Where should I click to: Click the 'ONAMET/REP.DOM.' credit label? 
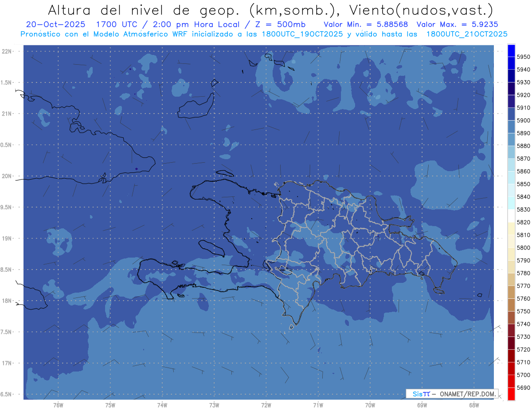coord(468,394)
